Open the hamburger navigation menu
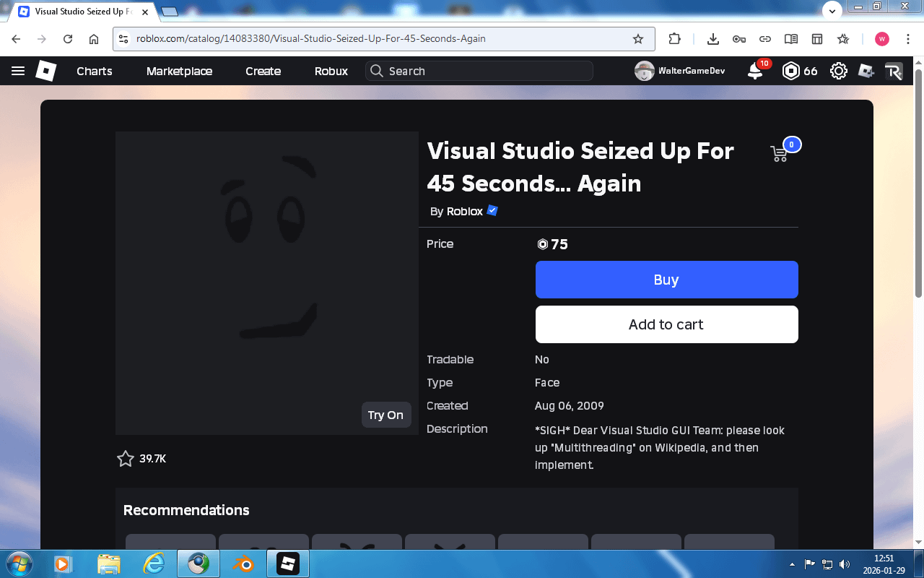Viewport: 924px width, 578px height. 18,71
